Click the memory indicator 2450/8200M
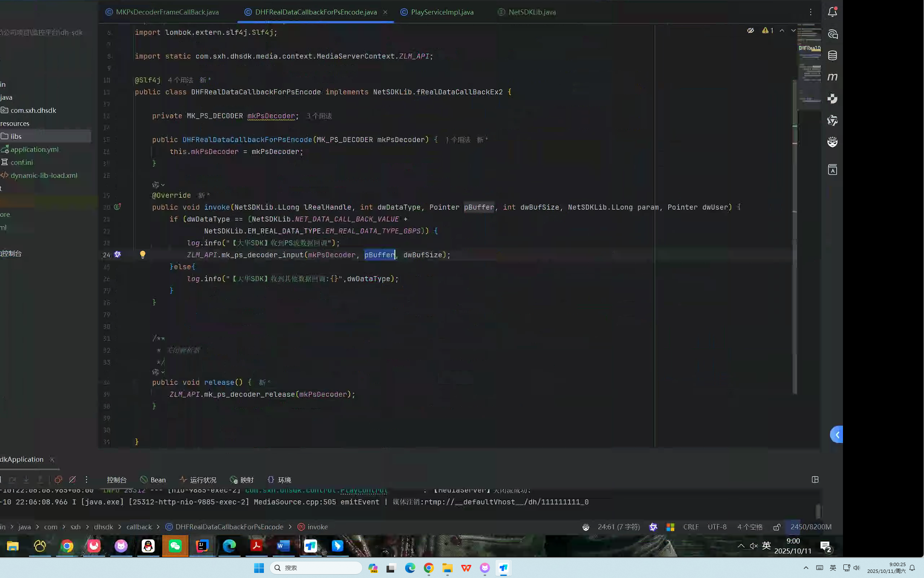 click(x=811, y=527)
